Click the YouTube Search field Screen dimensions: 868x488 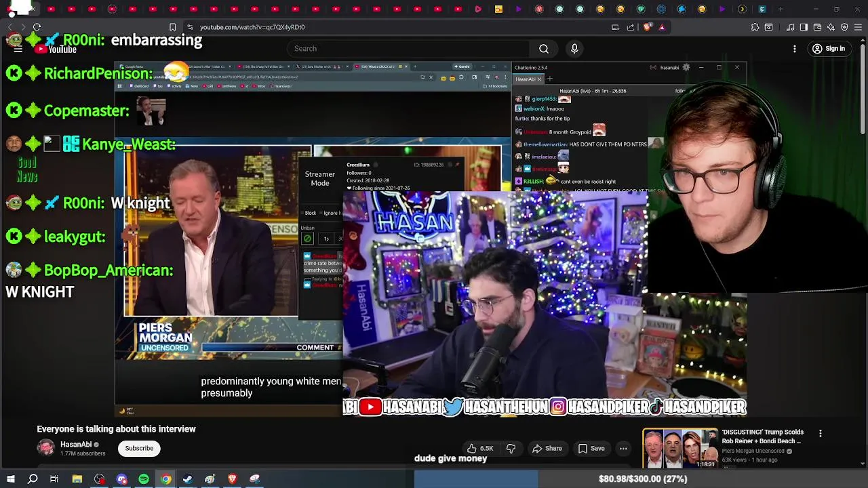(408, 49)
